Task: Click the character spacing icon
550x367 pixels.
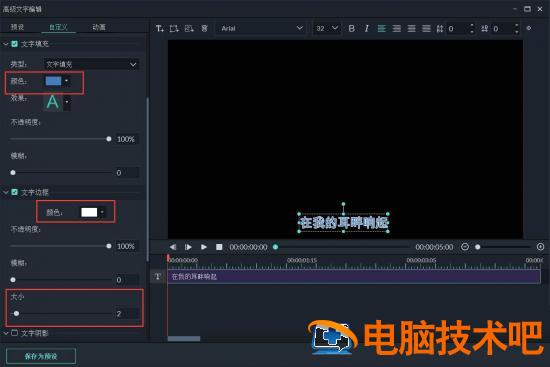Action: pyautogui.click(x=485, y=28)
